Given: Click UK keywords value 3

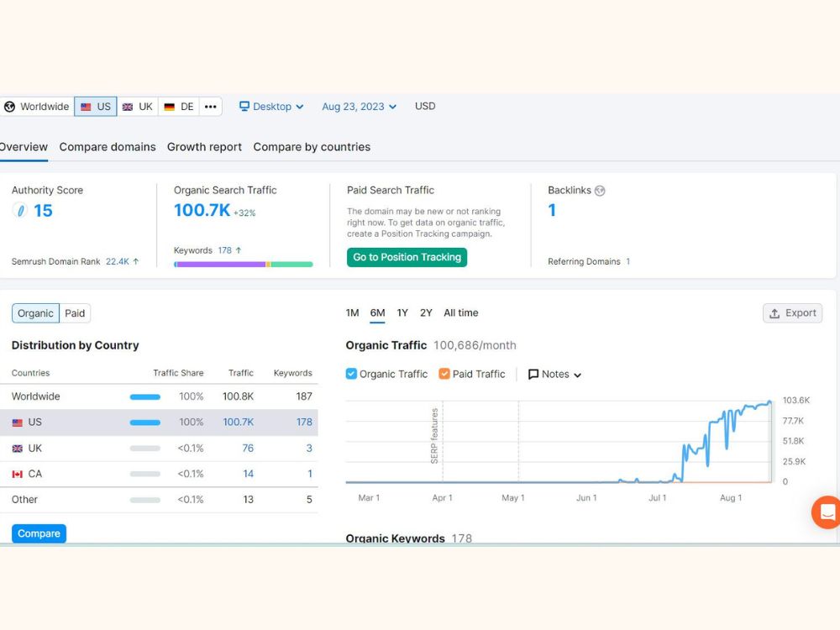Looking at the screenshot, I should (x=309, y=448).
